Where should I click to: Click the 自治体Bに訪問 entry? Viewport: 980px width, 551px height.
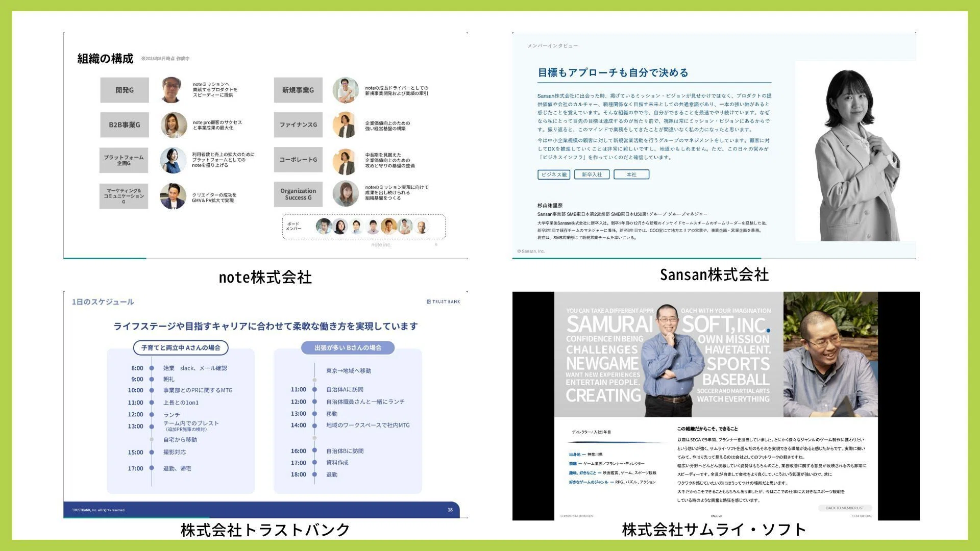coord(345,452)
